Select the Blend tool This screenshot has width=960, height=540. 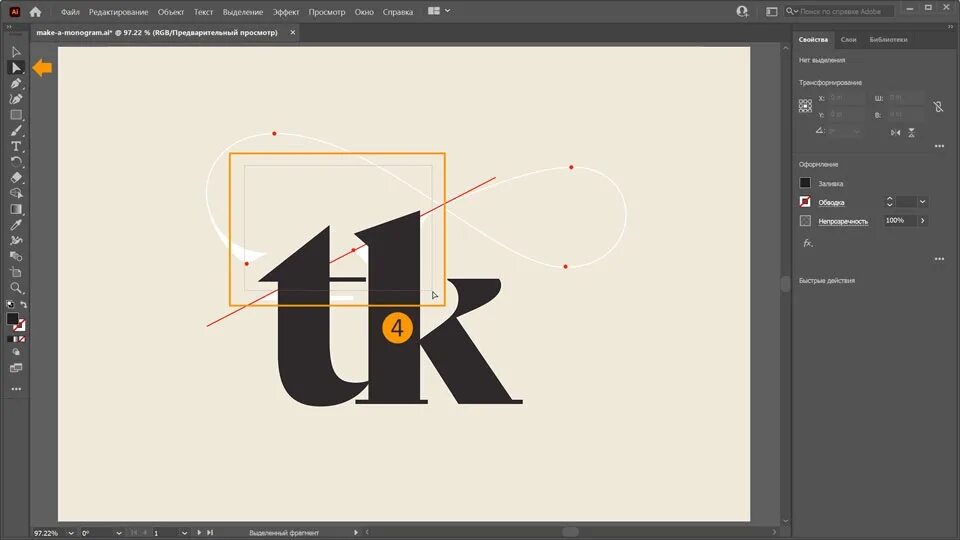[16, 256]
